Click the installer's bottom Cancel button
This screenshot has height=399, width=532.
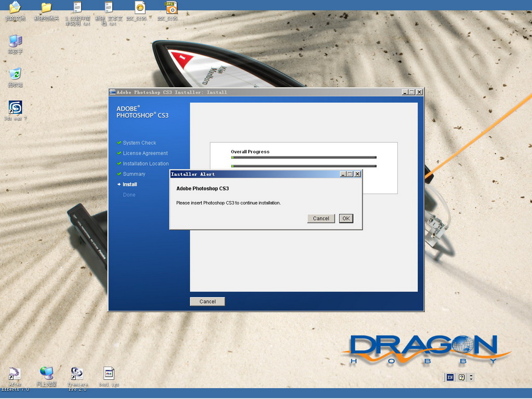coord(207,302)
